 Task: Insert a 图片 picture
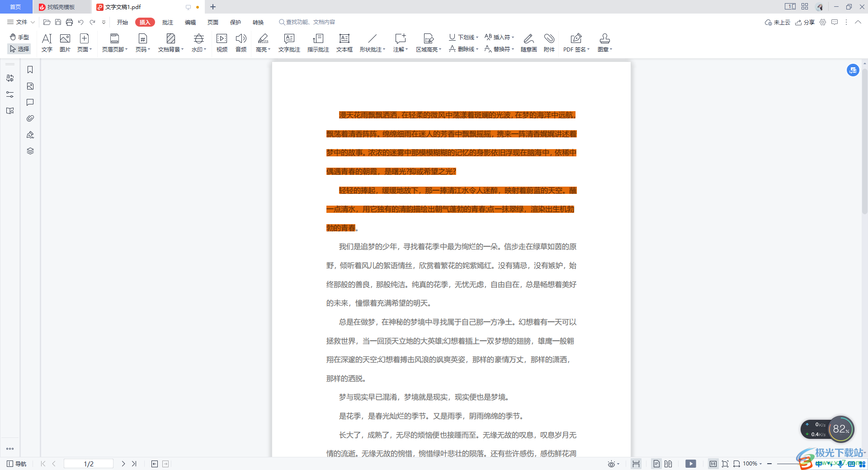pyautogui.click(x=65, y=43)
